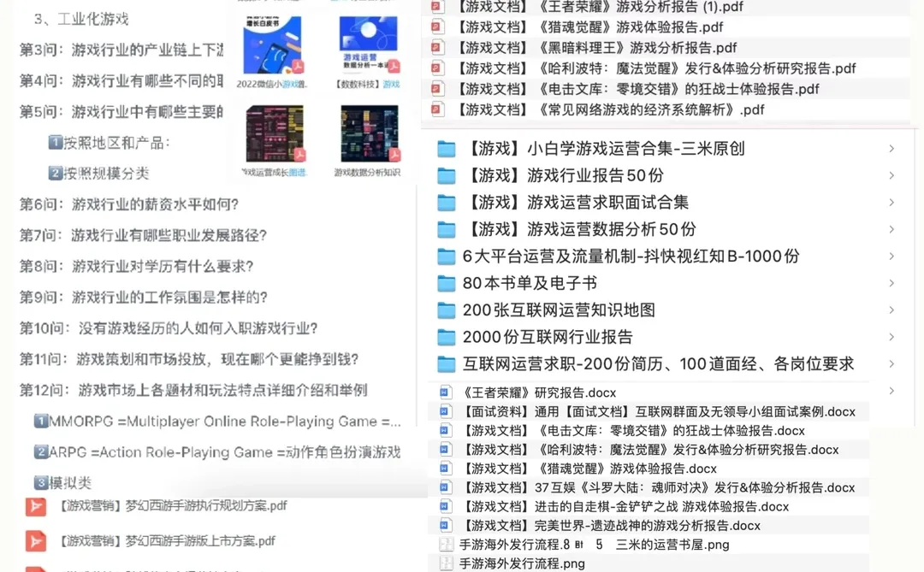Select outline item 第6问 游戏行业的薪资水平如何
The image size is (924, 572).
129,204
